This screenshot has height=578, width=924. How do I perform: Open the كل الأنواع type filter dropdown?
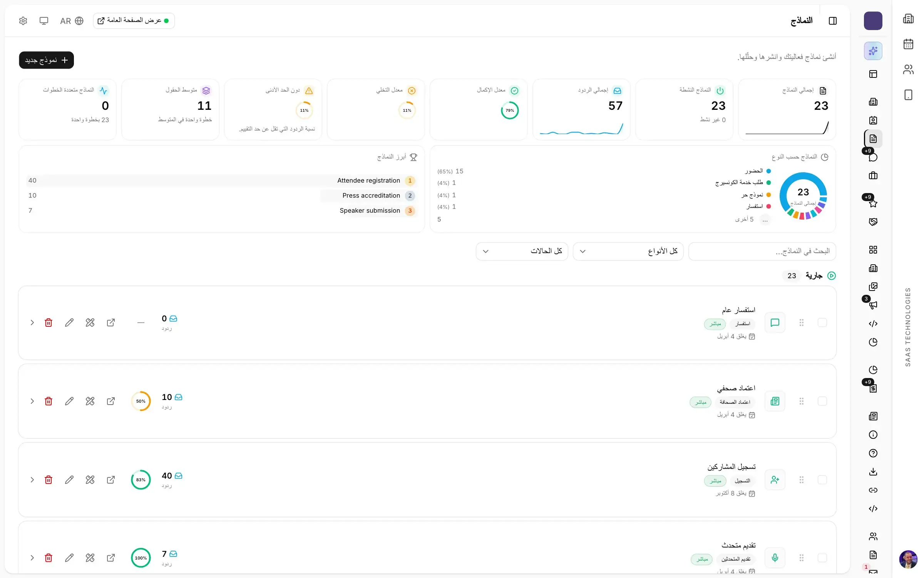pyautogui.click(x=628, y=251)
